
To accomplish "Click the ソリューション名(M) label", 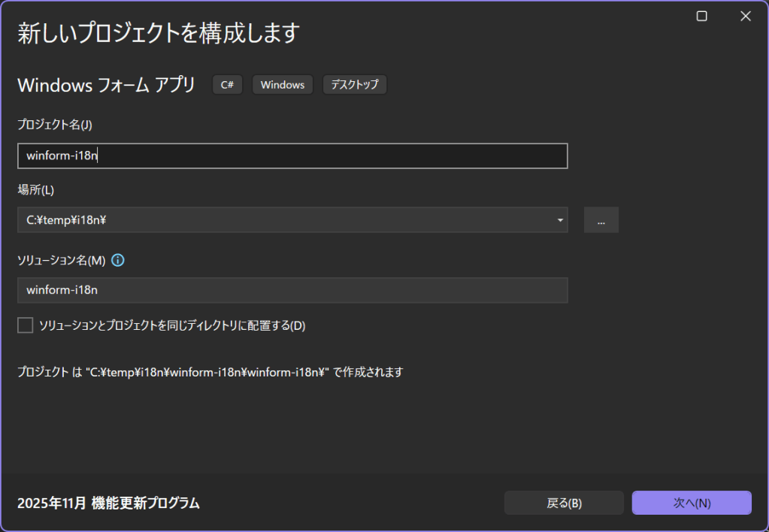I will (61, 261).
